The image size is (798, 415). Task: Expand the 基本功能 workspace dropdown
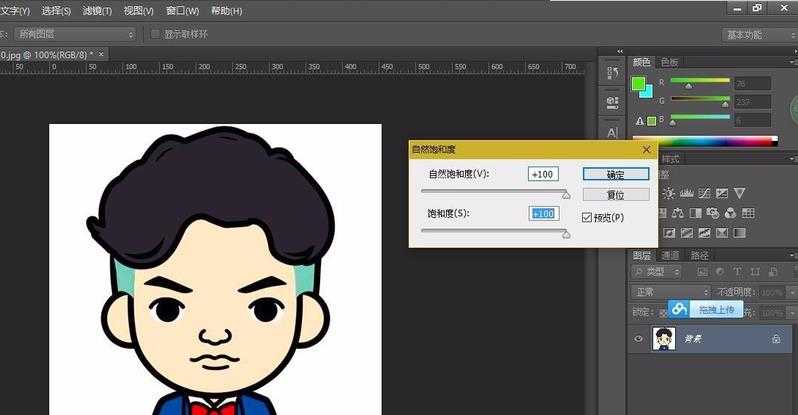tap(756, 34)
